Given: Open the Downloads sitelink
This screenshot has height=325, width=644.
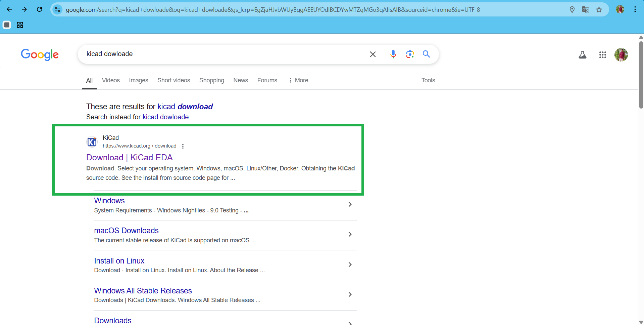Looking at the screenshot, I should pyautogui.click(x=113, y=321).
